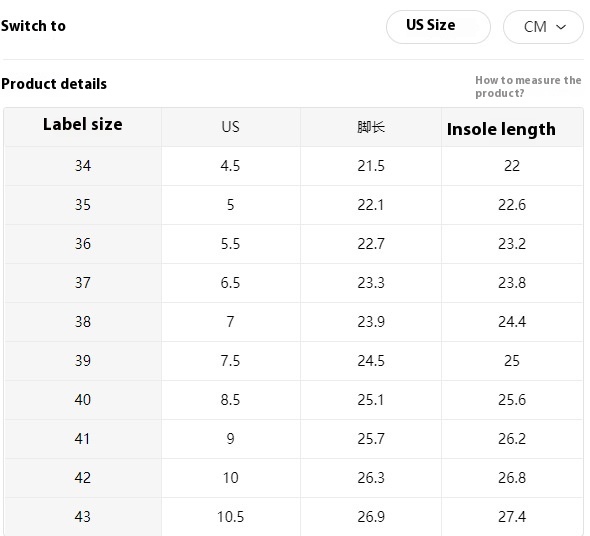Select US size 7.5 cell

coord(231,361)
